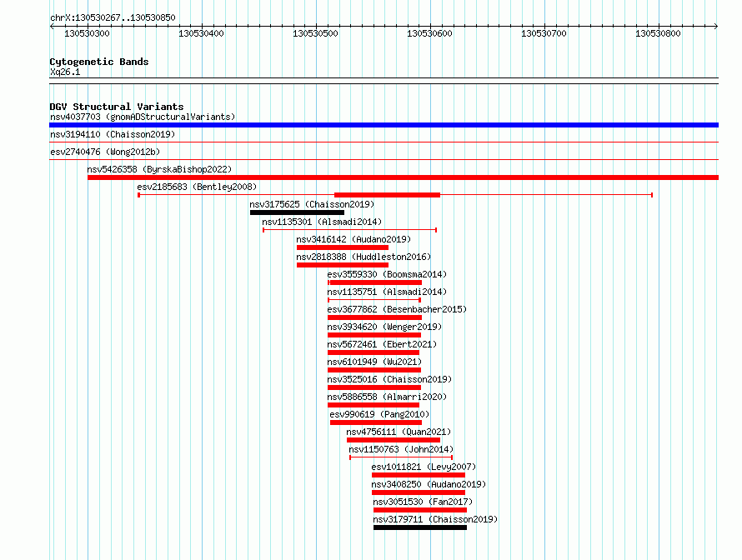Open the nsv3175625 (Chaisson2019) label
This screenshot has height=560, width=742.
pos(312,204)
